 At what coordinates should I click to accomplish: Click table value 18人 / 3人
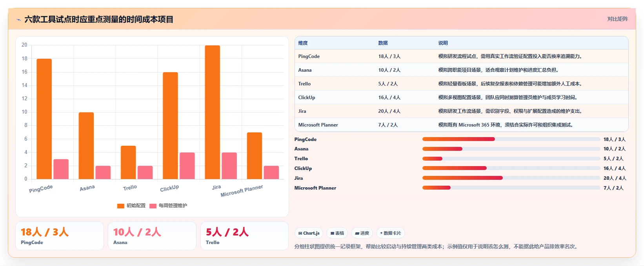click(389, 56)
